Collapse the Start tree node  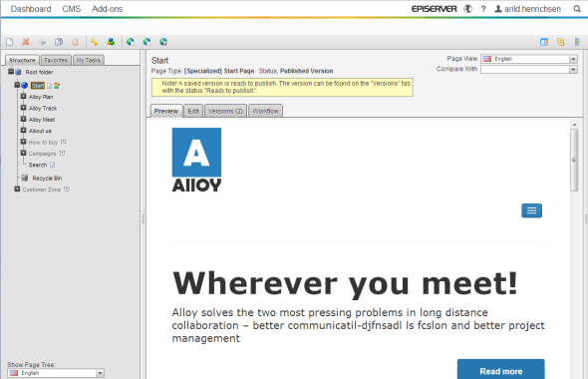click(17, 85)
